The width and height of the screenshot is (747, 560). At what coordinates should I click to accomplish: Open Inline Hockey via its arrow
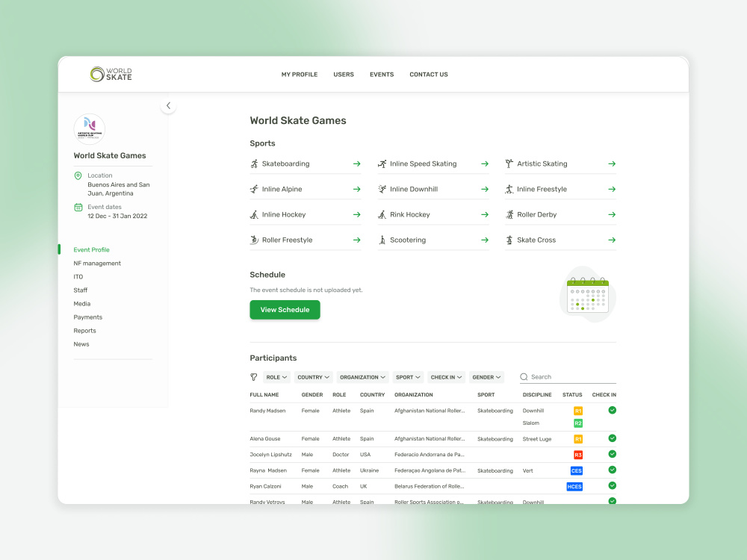[x=357, y=215]
